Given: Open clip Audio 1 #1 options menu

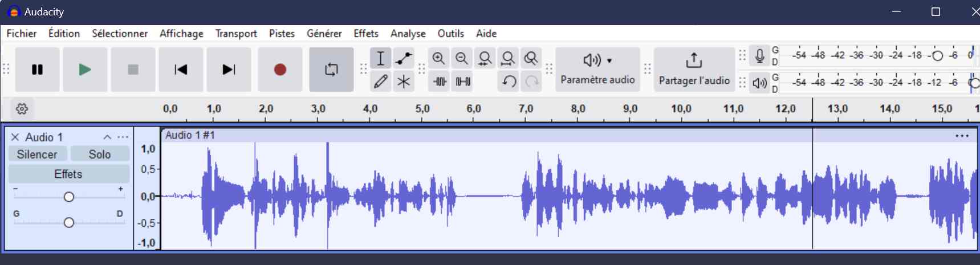Looking at the screenshot, I should (x=962, y=136).
